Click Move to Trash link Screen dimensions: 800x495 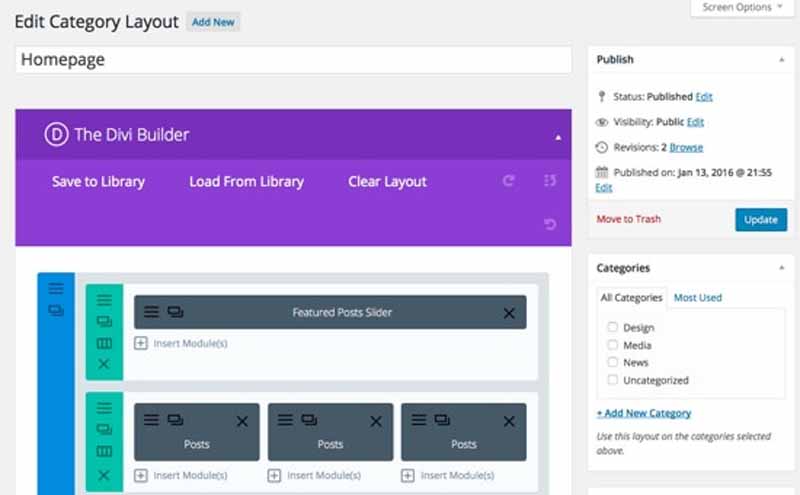click(629, 219)
